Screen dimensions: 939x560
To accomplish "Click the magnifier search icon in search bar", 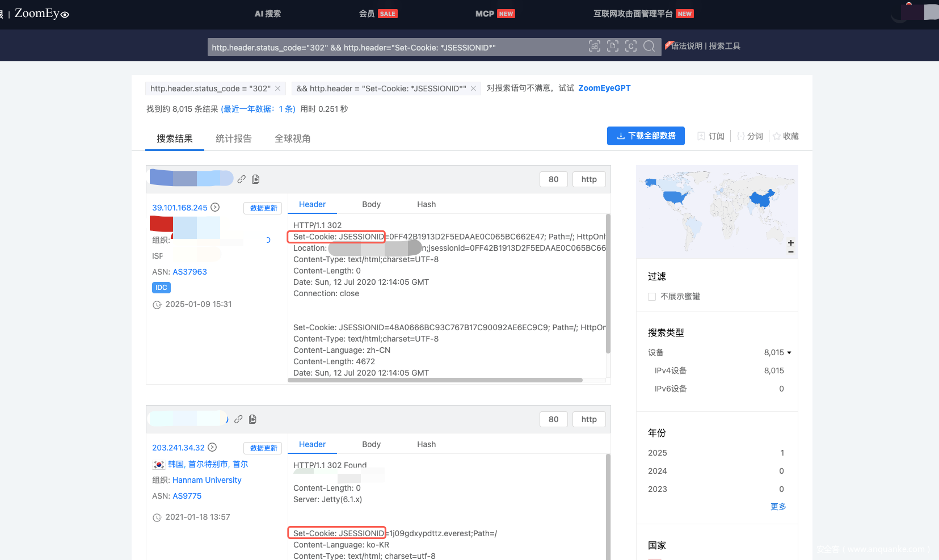I will 649,47.
